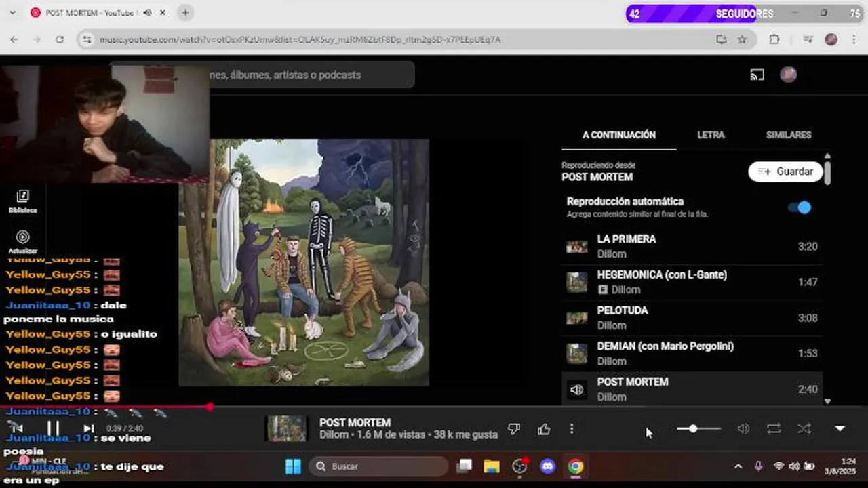The image size is (868, 488).
Task: Open the Actualizar sidebar item
Action: click(x=22, y=242)
